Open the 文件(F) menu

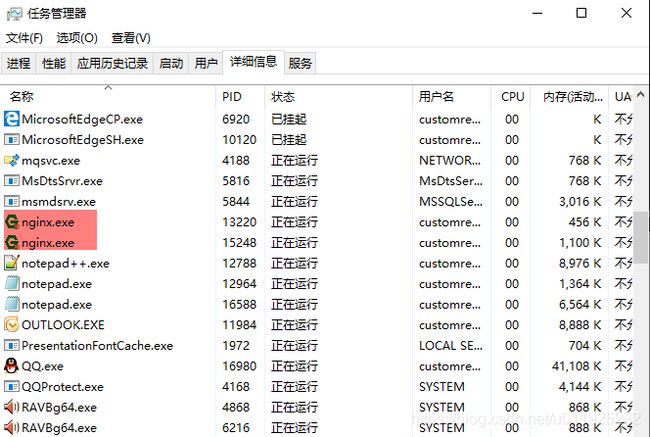pos(24,38)
